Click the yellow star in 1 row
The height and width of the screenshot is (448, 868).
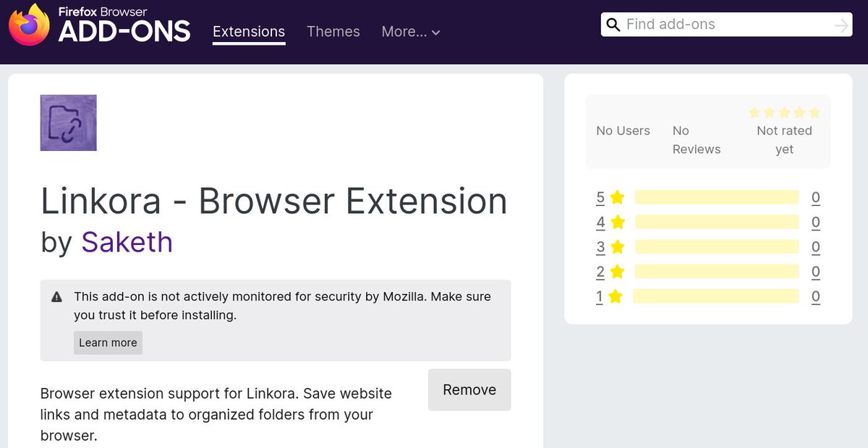coord(616,296)
